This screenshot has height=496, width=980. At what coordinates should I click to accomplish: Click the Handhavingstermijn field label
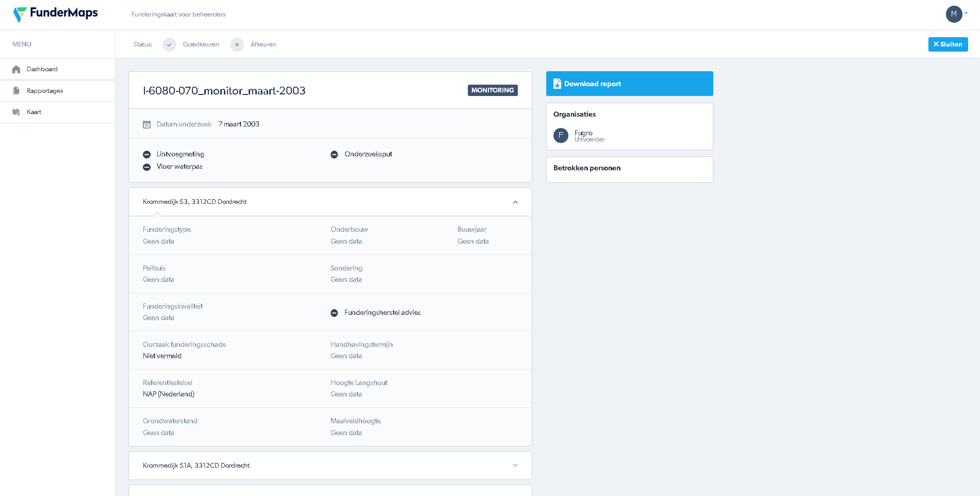(362, 344)
